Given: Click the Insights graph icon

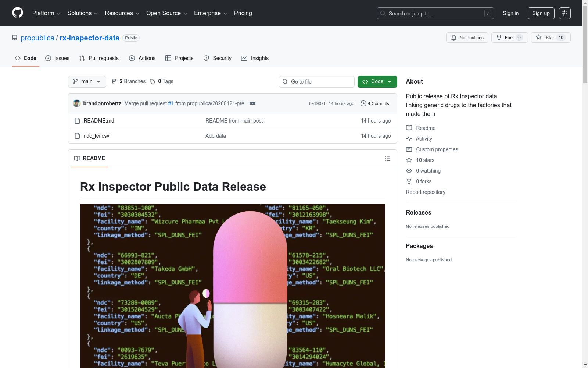Looking at the screenshot, I should [244, 58].
